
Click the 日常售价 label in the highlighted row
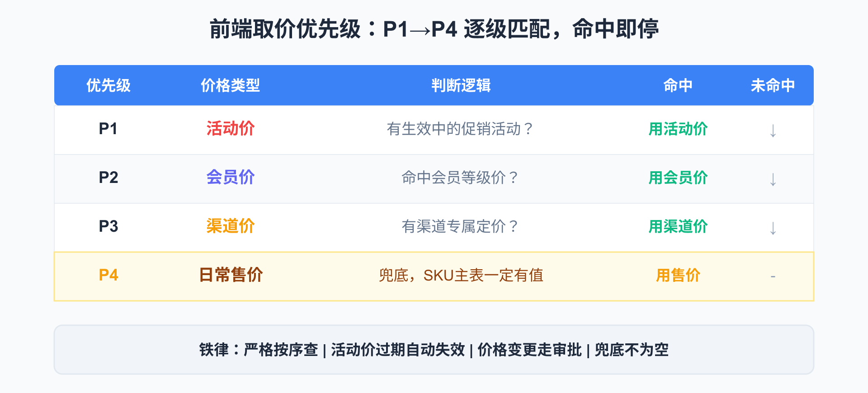(x=231, y=275)
